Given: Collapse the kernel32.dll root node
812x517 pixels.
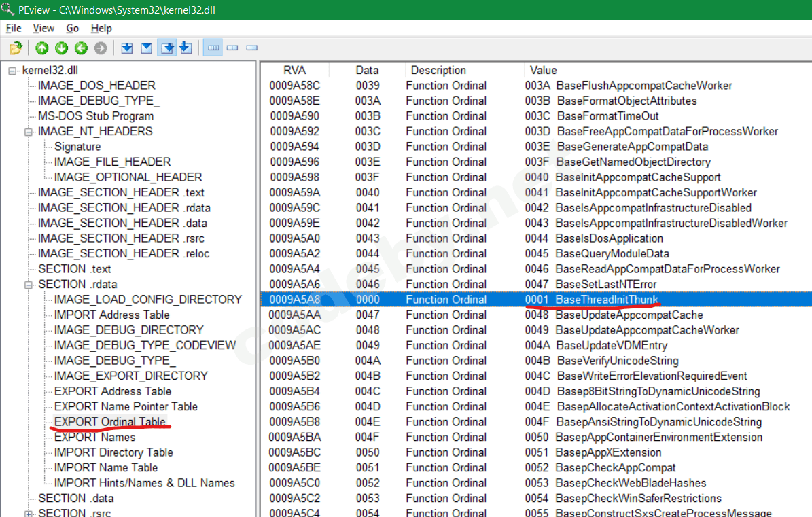Looking at the screenshot, I should coord(12,71).
